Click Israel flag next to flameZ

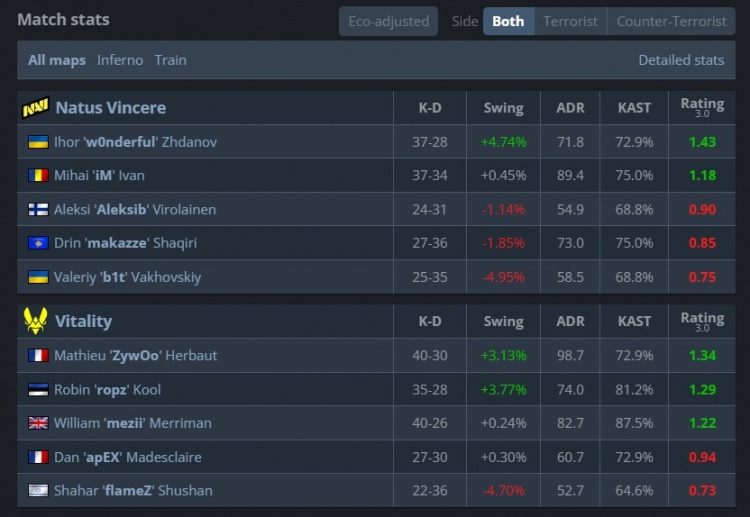[38, 491]
